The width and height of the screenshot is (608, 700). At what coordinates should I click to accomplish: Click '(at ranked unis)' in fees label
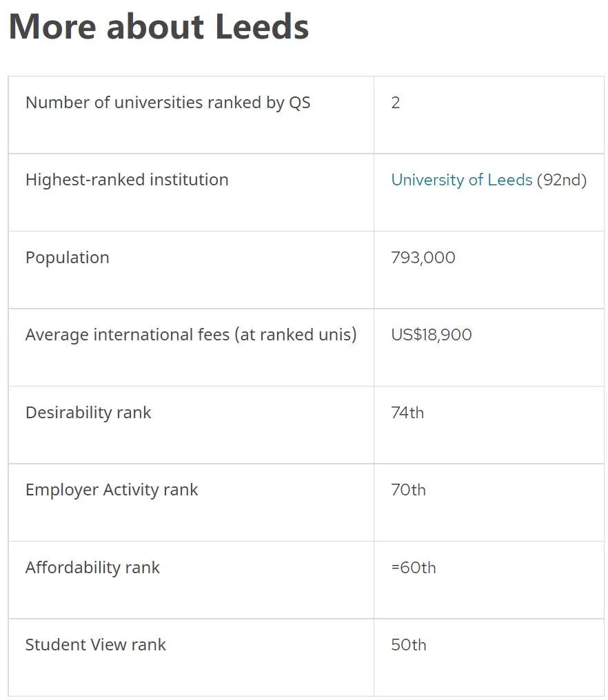coord(296,335)
